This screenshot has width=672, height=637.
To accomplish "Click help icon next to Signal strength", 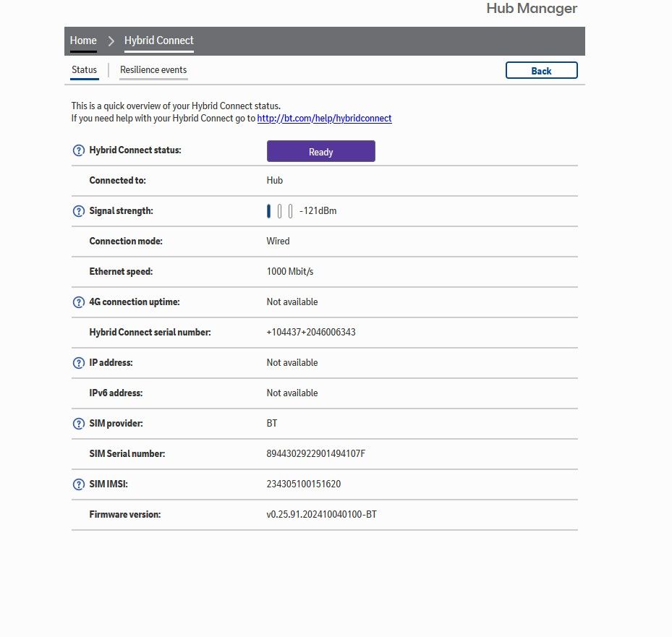I will coord(79,211).
